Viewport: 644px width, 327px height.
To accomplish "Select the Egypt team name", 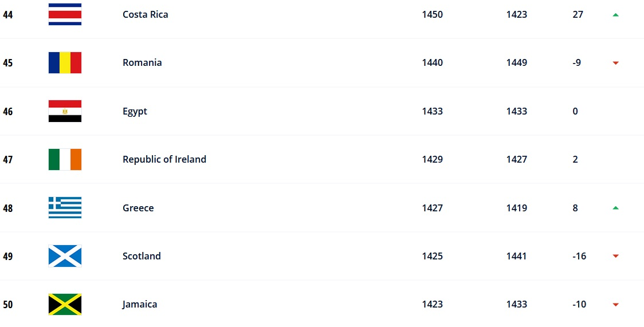I will [135, 111].
